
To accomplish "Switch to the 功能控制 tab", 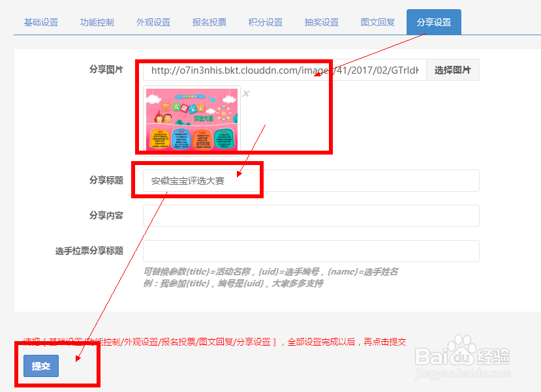I will (x=97, y=22).
